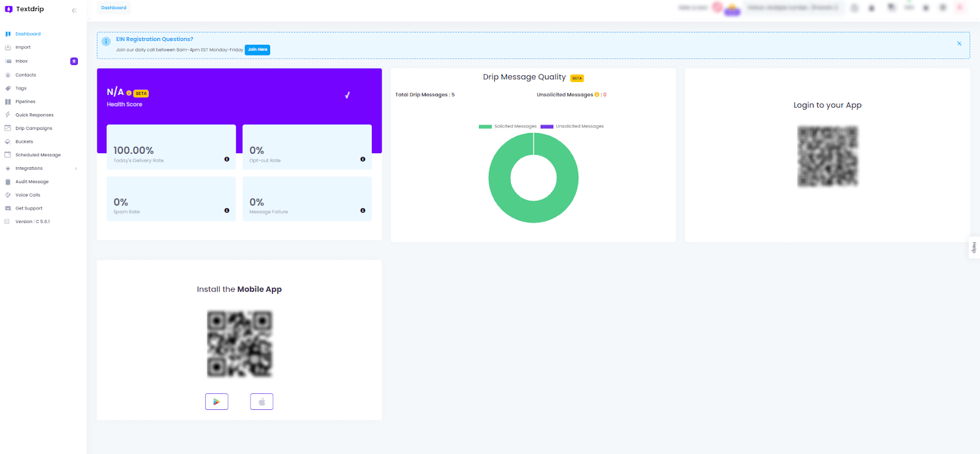Toggle Unsolicited Messages legend in the chart
This screenshot has width=980, height=454.
[x=572, y=126]
